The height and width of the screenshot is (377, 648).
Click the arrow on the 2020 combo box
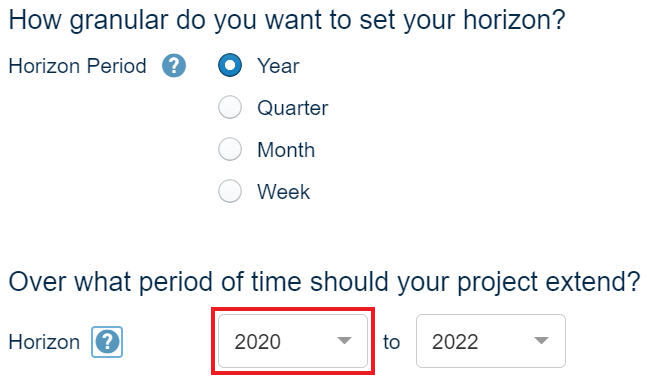(344, 341)
